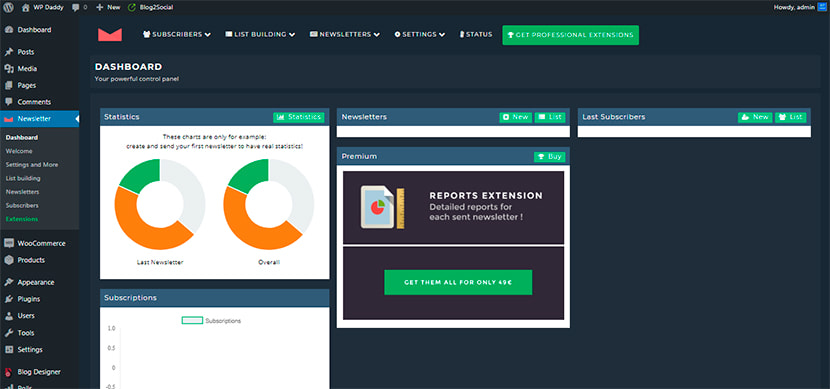
Task: Click the WordPress logo icon in admin bar
Action: point(8,7)
